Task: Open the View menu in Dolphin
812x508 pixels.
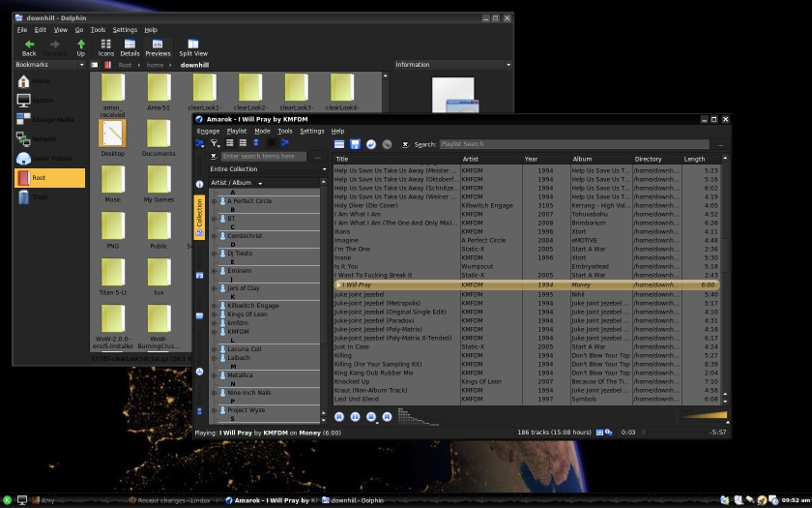Action: click(61, 30)
